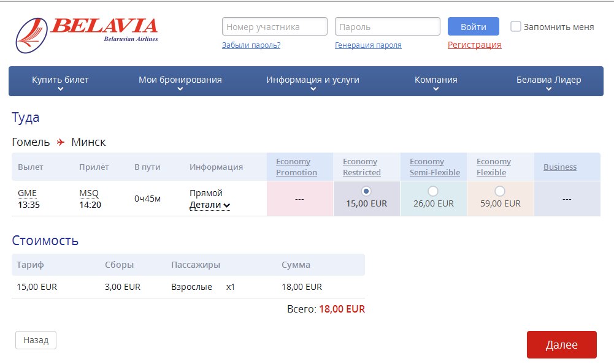Click the red airplane route icon
The width and height of the screenshot is (614, 364).
click(60, 142)
